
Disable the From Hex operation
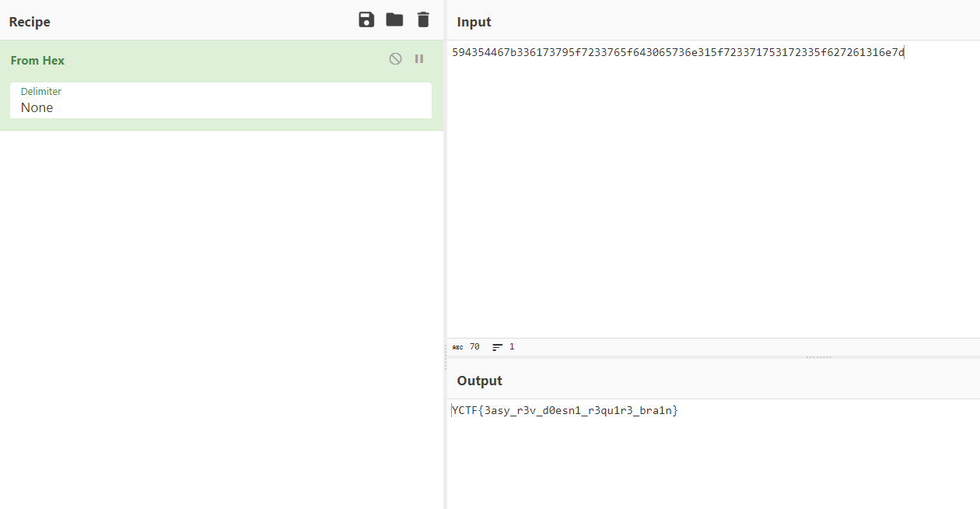click(x=395, y=59)
